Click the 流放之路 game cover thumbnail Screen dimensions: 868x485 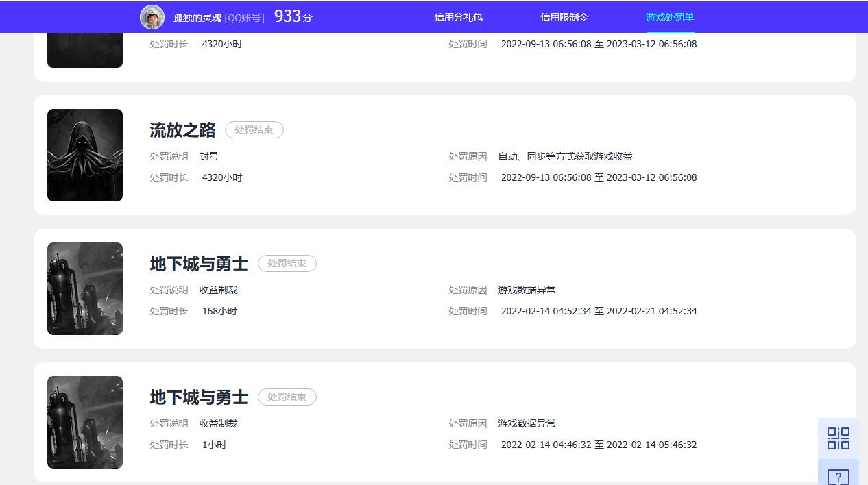coord(85,155)
